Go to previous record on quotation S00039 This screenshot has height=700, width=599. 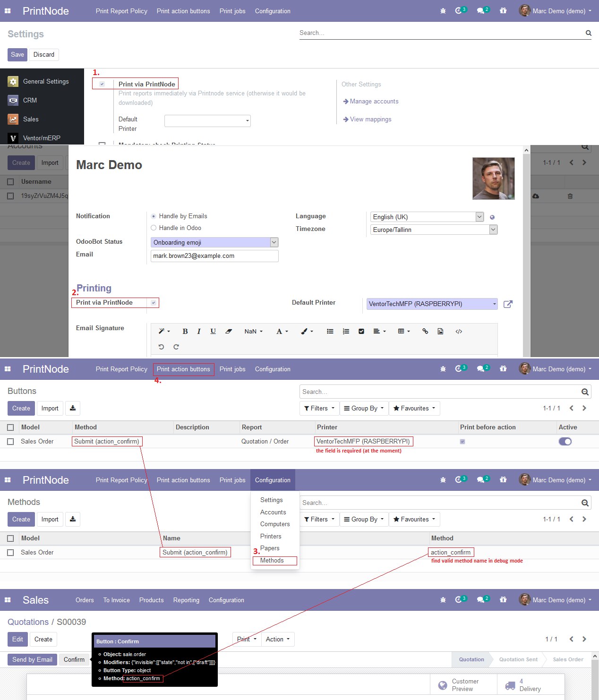click(x=571, y=639)
